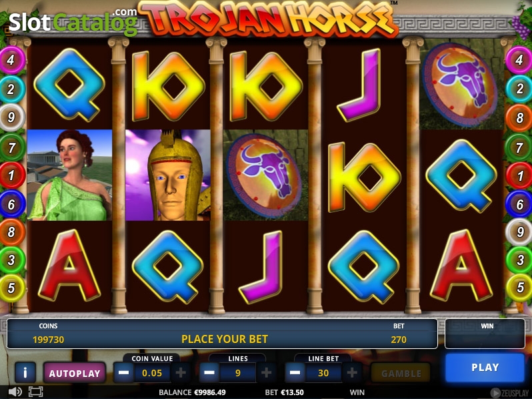Image resolution: width=532 pixels, height=399 pixels.
Task: Select payline 1 marker on right side
Action: click(519, 175)
